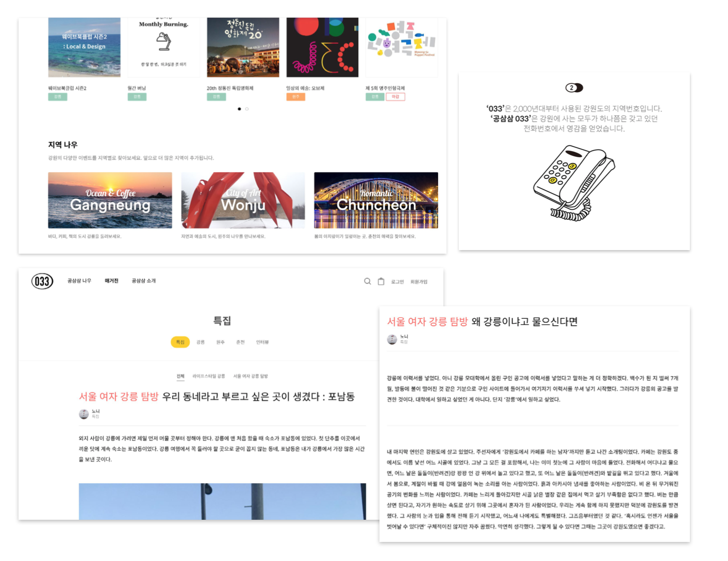
Task: Click the numbered 2 pill badge above the 033 text
Action: point(574,88)
